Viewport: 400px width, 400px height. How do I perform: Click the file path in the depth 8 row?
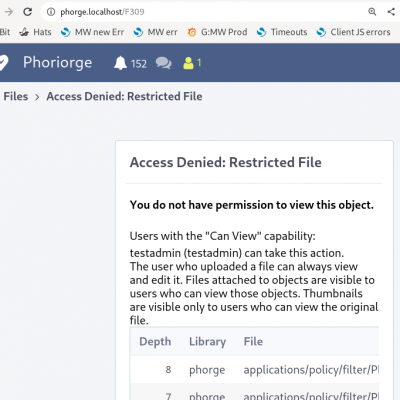click(x=311, y=370)
